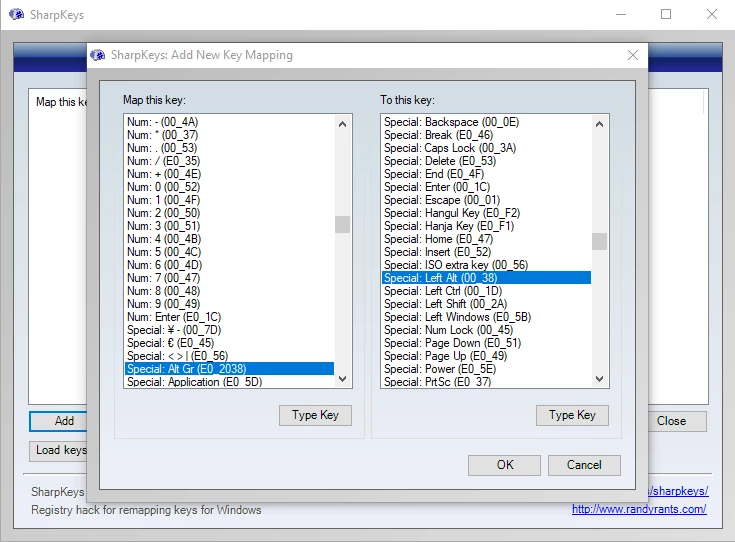
Task: Choose 'Special: Enter (00_1C)' in right list
Action: coord(487,187)
